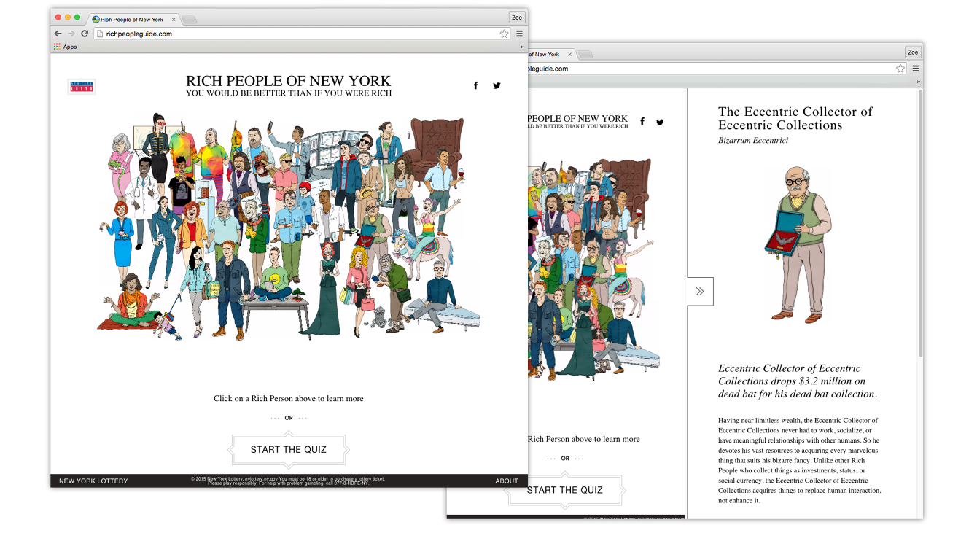Screen dimensions: 977x560
Task: Close the 'Rich People of New York' tab
Action: 173,20
